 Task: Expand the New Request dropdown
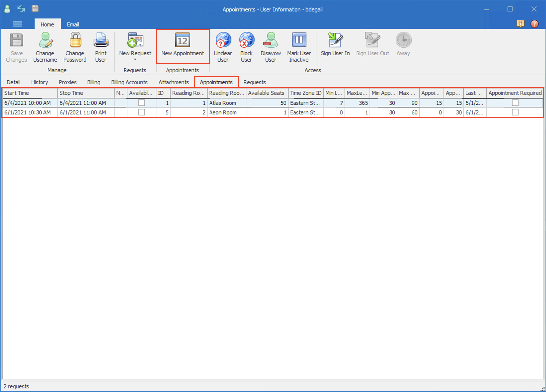click(135, 59)
